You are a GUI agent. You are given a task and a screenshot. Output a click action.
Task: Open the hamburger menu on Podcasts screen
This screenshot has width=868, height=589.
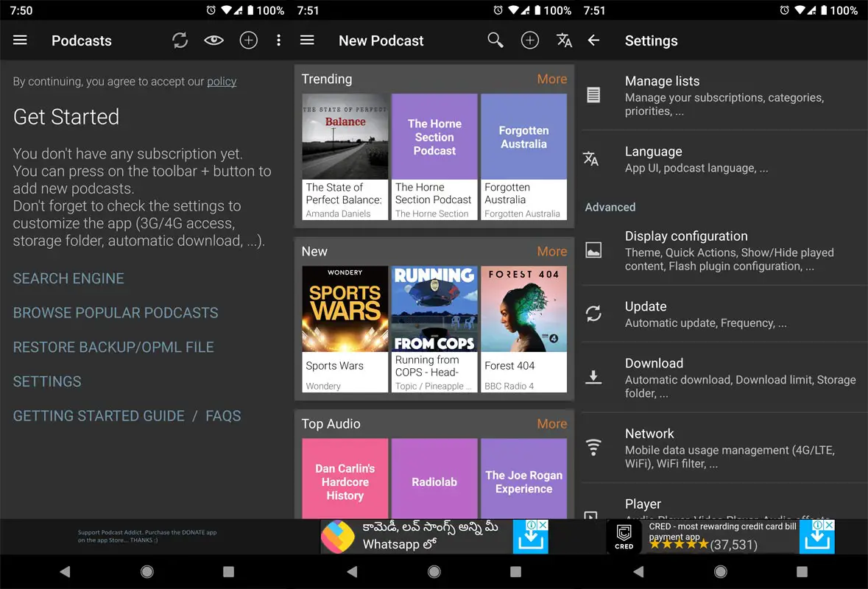pos(20,40)
